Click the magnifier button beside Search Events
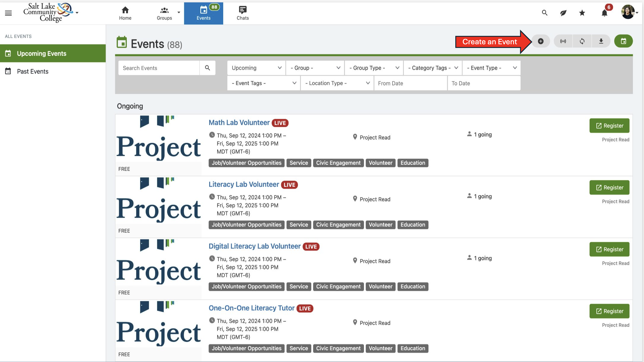The image size is (644, 362). (207, 68)
